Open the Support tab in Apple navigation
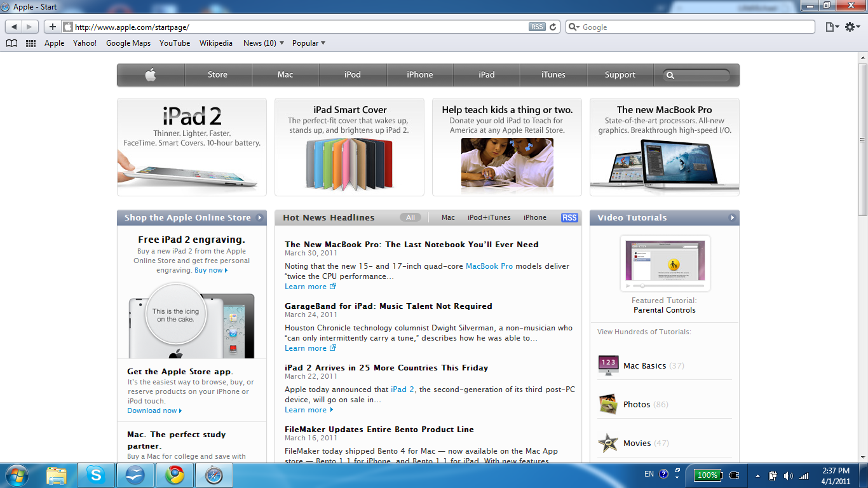The image size is (868, 488). [620, 75]
